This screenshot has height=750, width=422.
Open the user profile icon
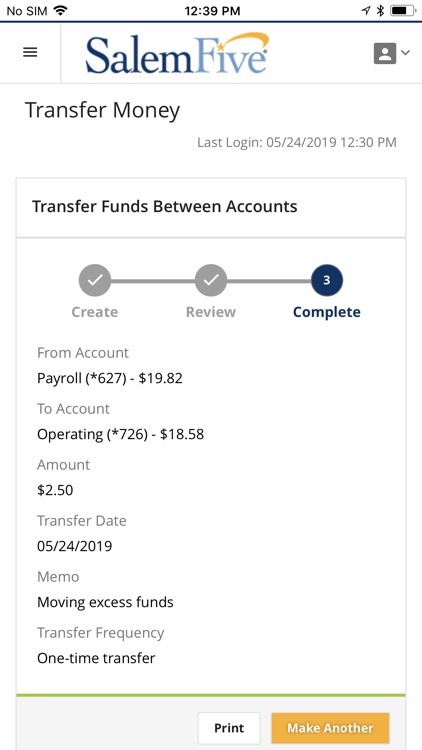click(385, 53)
